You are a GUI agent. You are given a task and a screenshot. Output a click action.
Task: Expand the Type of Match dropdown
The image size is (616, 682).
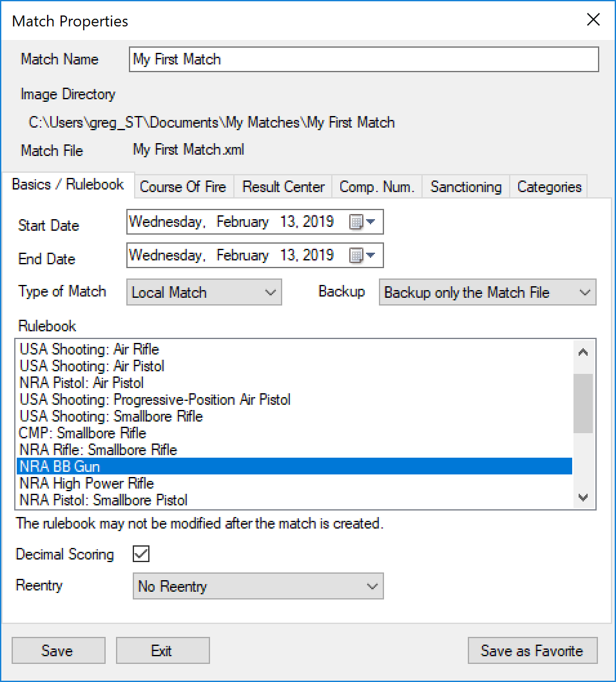204,293
